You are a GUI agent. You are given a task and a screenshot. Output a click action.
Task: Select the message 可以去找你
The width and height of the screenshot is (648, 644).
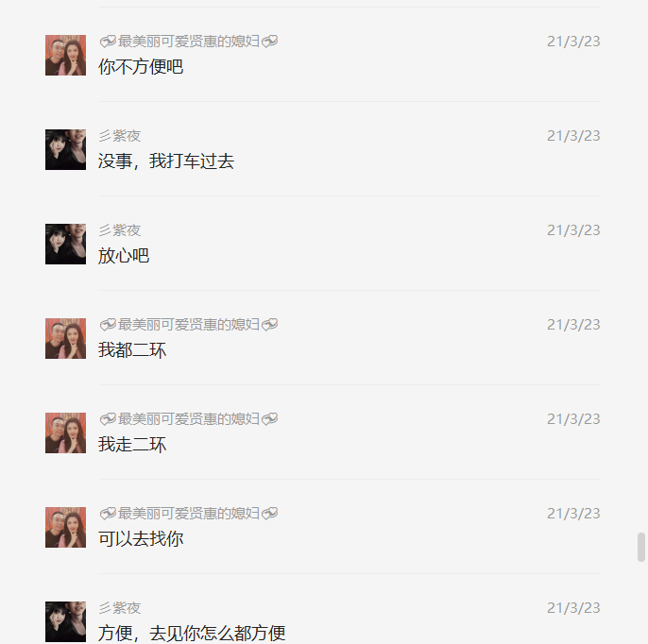tap(141, 539)
